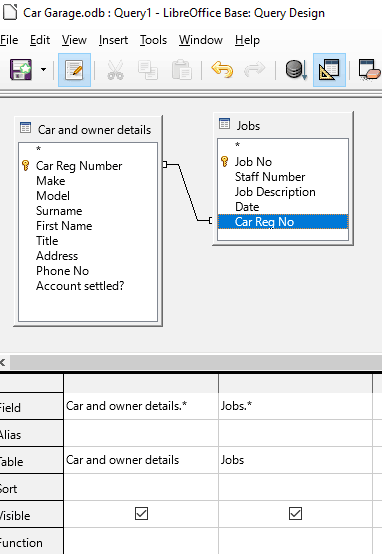Select the Surname field in Car and owner details

[59, 211]
